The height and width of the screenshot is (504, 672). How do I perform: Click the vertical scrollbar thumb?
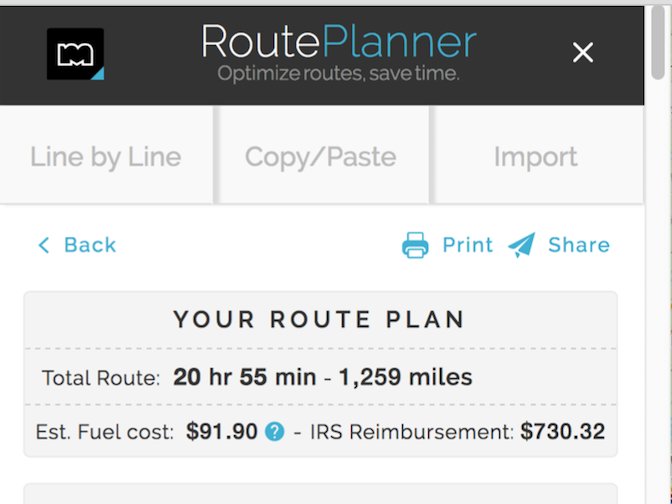658,42
